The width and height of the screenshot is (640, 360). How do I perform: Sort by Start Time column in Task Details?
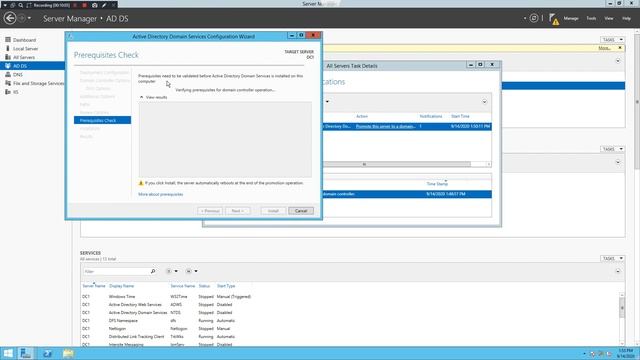[x=460, y=116]
